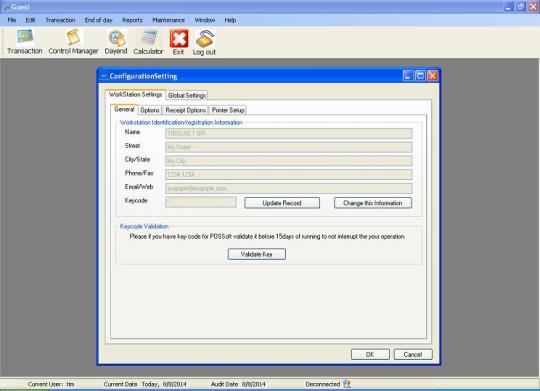Click the Validate Key button
Viewport: 540px width, 391px height.
[257, 254]
